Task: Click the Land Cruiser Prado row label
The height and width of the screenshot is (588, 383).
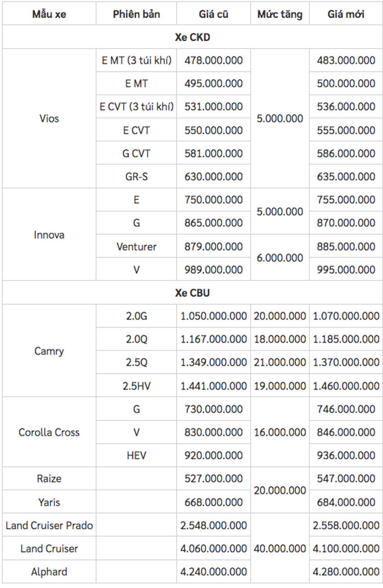Action: [x=49, y=525]
